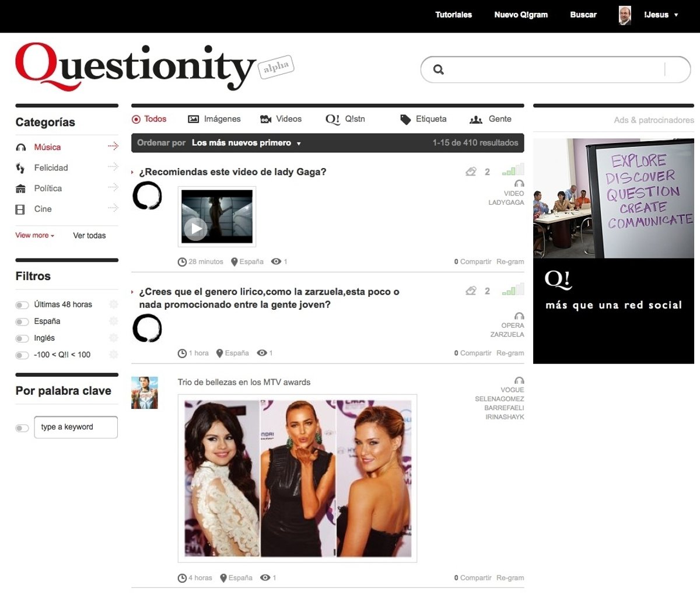Turn on the Inglés filter

coord(22,339)
